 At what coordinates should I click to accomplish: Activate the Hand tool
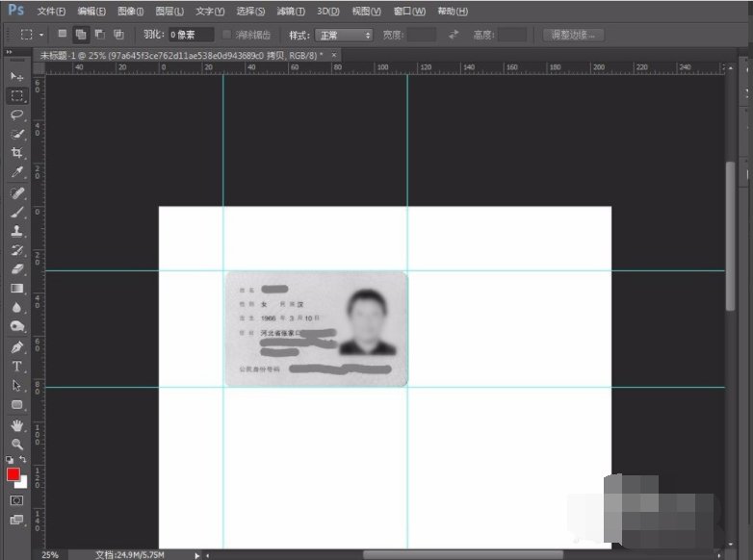16,424
